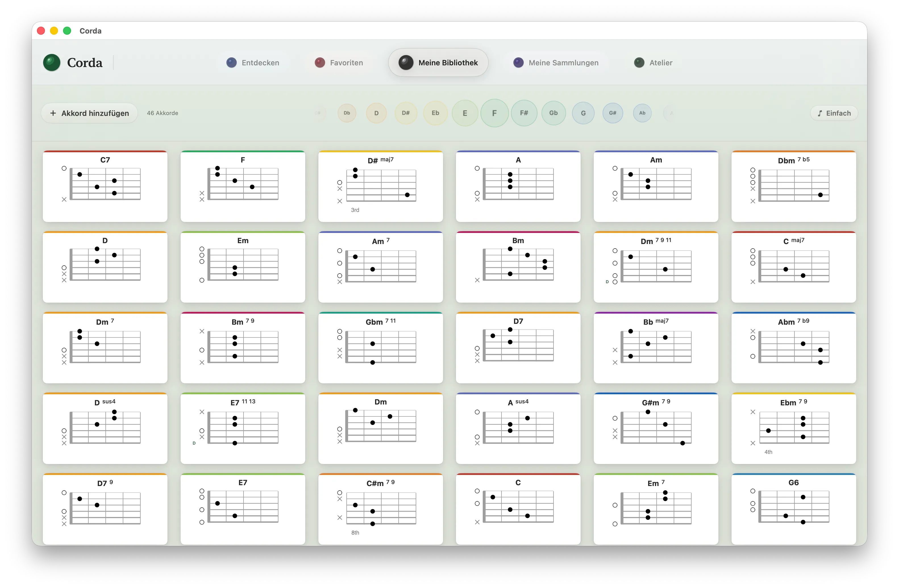Image resolution: width=899 pixels, height=588 pixels.
Task: Select the Dbm 7 b5 chord card
Action: click(x=794, y=187)
